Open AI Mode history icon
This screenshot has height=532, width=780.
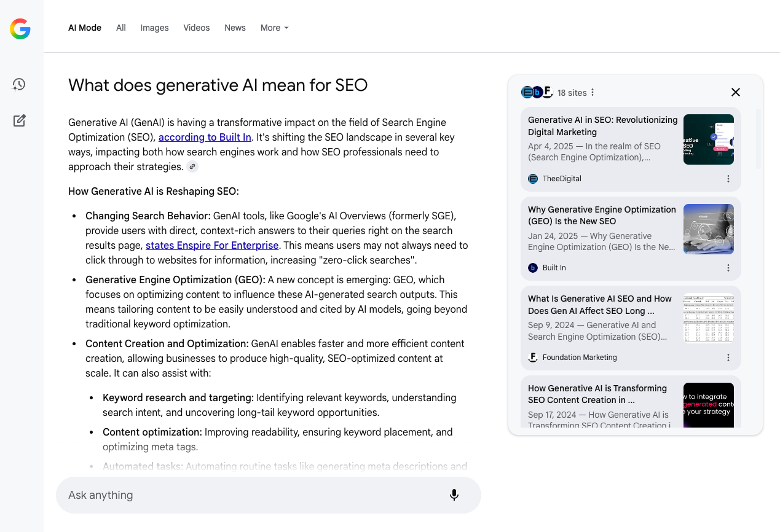point(19,85)
